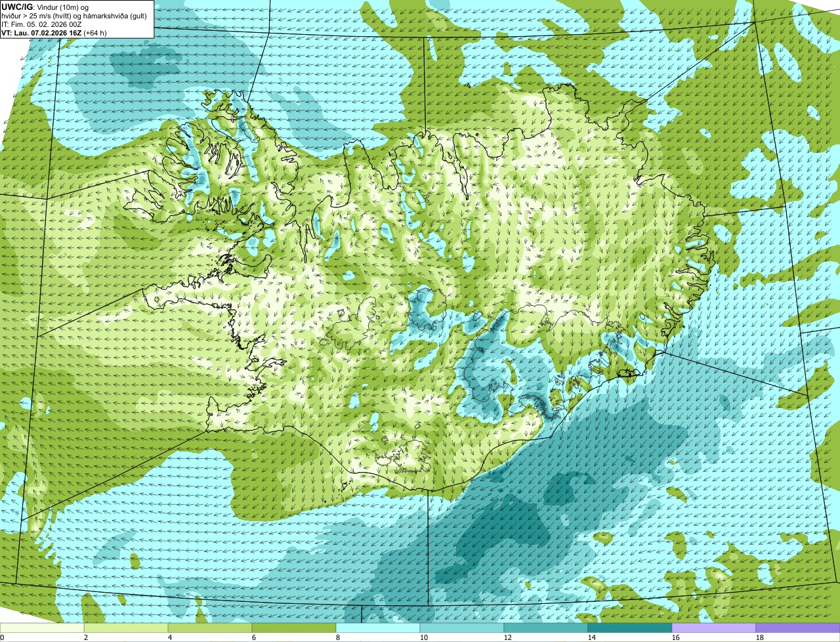Click the 6–8 olive green scale swatch
840x642 pixels.
[x=295, y=628]
